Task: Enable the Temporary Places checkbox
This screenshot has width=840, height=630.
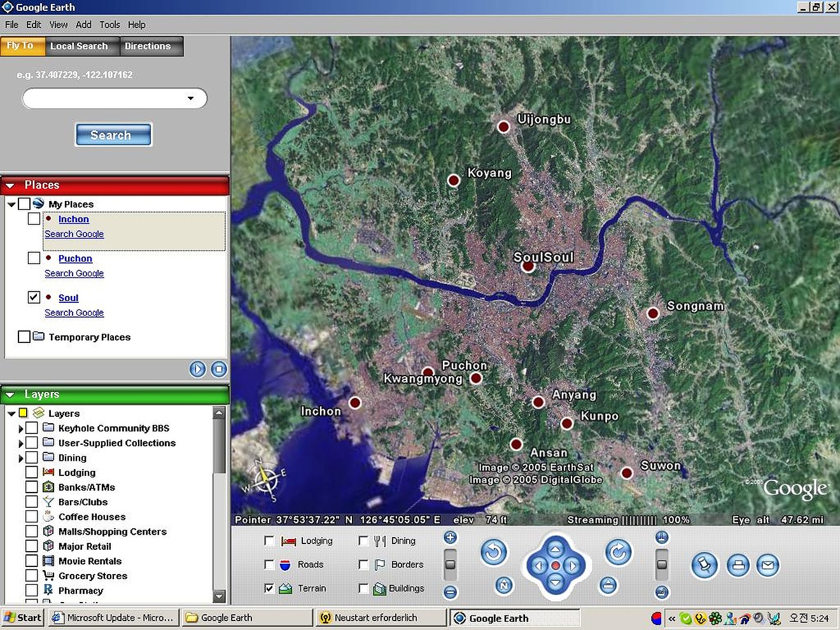Action: [24, 337]
